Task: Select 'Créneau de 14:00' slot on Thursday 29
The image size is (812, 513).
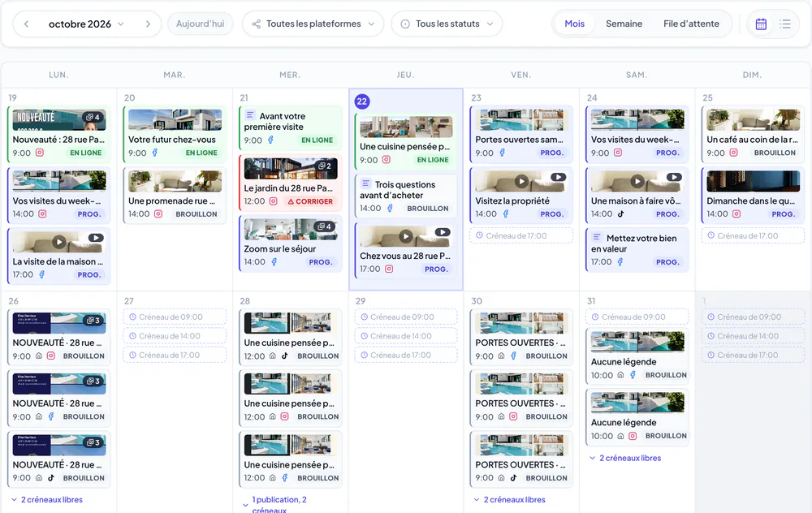Action: [406, 336]
